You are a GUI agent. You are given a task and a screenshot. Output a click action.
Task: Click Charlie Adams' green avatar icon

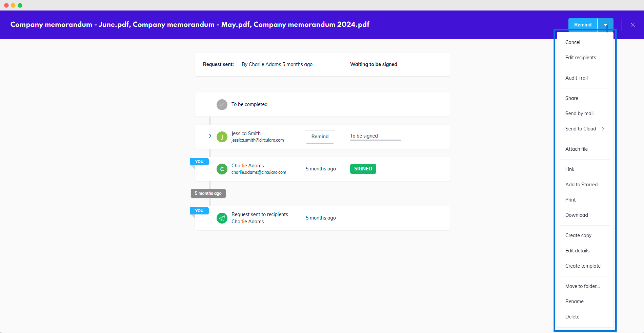coord(222,169)
